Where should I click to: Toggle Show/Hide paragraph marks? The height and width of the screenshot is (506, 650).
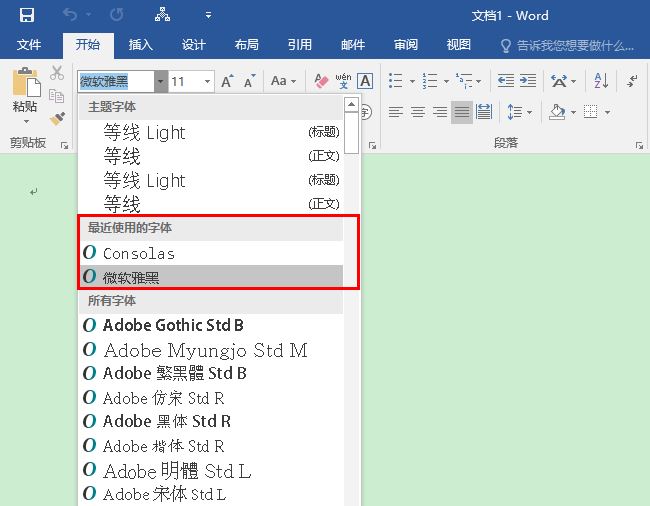[632, 81]
